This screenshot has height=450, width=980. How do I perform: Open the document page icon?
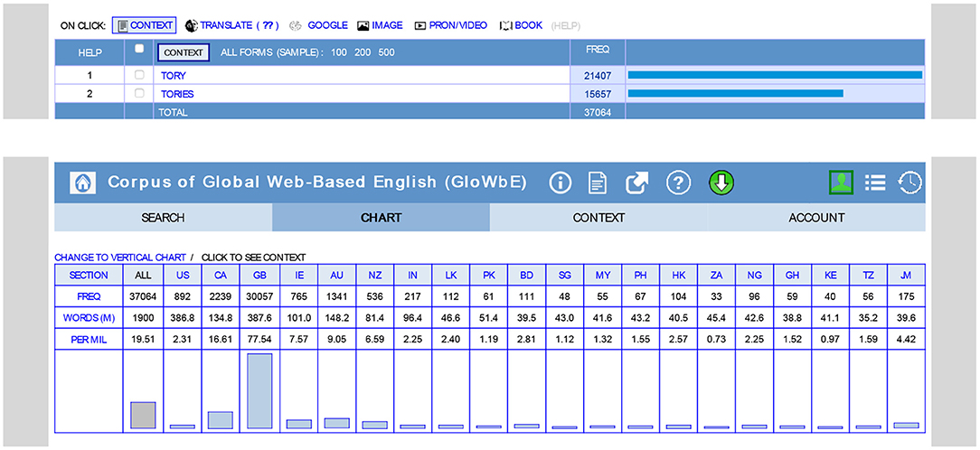[598, 183]
